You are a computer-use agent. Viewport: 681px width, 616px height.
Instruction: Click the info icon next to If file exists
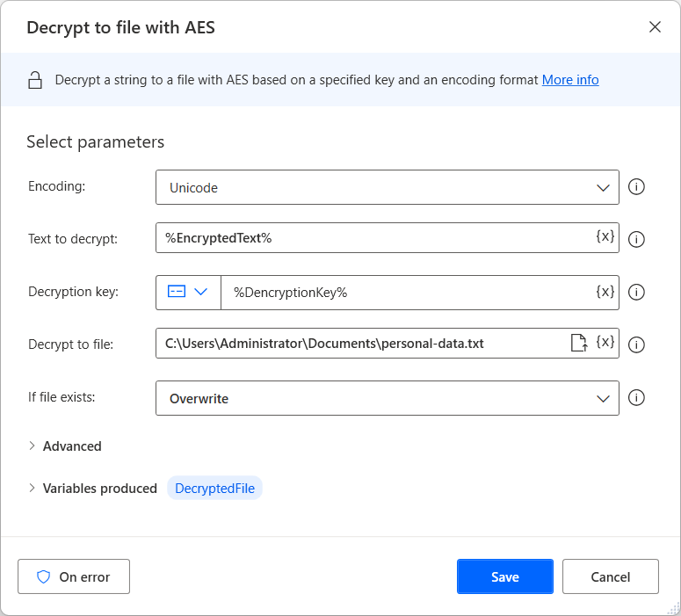coord(637,397)
